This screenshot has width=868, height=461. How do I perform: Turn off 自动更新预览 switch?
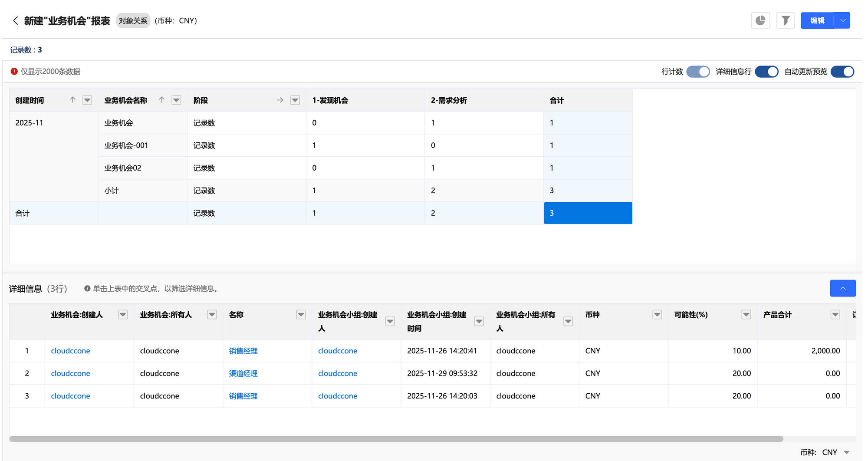click(x=842, y=72)
